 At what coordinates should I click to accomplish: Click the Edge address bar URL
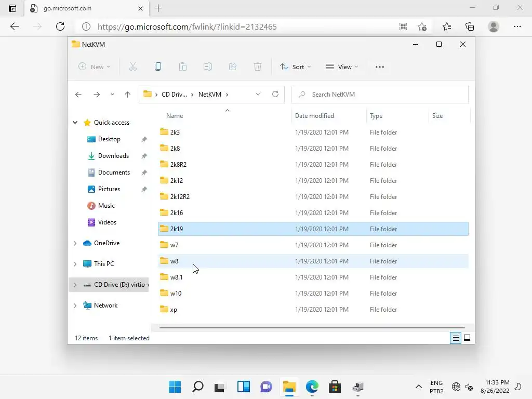pos(187,26)
